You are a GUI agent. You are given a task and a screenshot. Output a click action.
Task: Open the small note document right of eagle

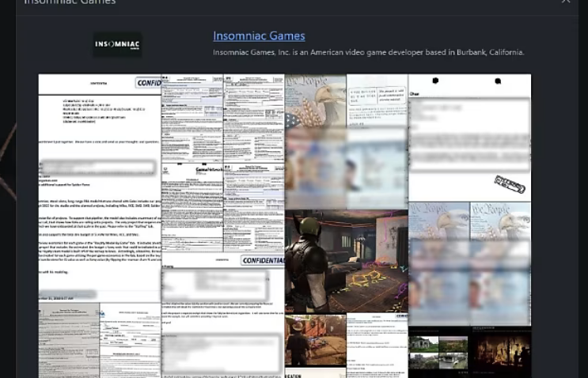pos(377,99)
